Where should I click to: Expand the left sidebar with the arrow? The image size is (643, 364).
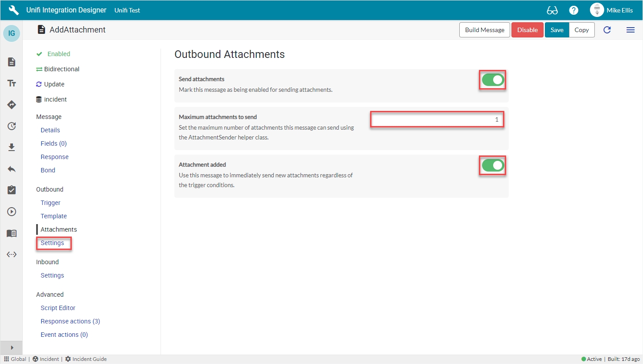[12, 348]
